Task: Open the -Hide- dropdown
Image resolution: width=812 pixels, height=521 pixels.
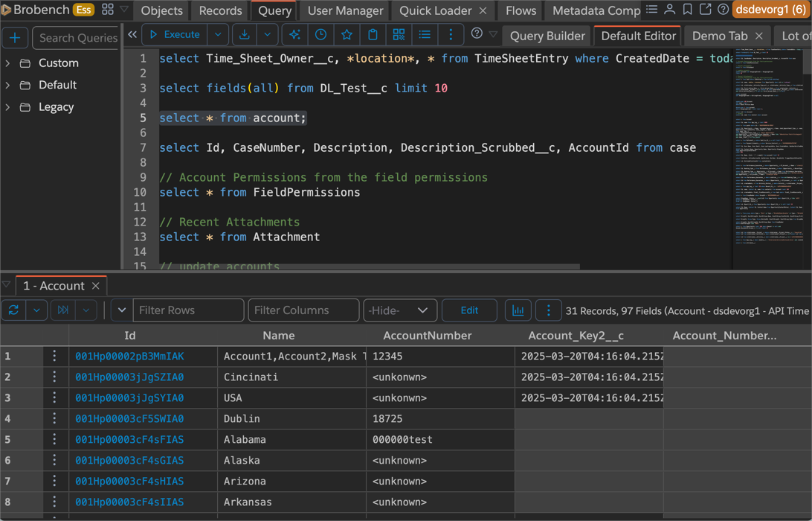Action: tap(399, 310)
